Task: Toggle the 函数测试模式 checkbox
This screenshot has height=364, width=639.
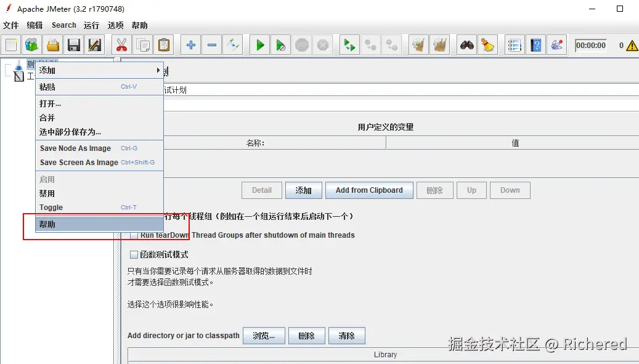Action: tap(134, 254)
